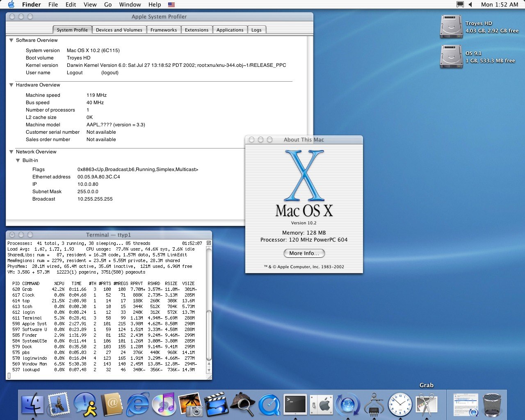
Task: Launch iMovie from the Dock
Action: (216, 404)
